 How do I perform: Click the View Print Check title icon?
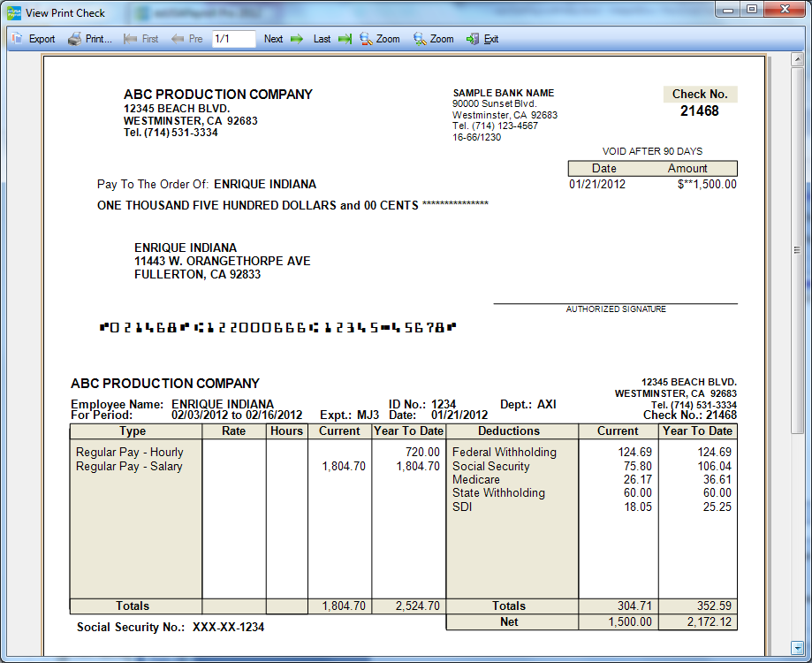point(14,13)
